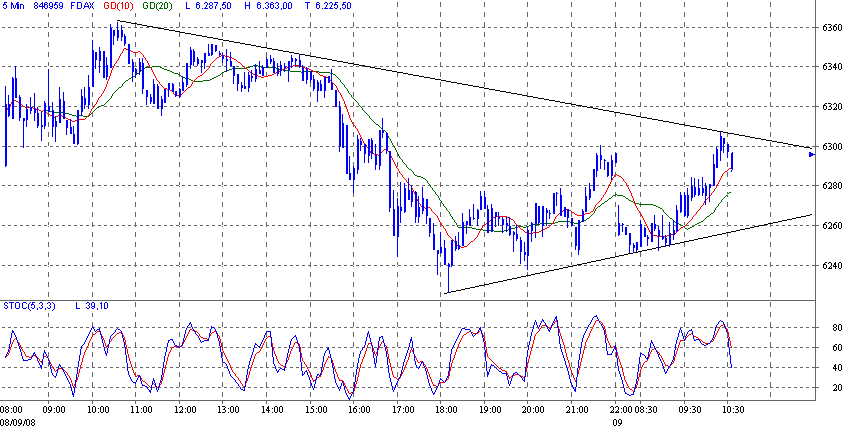This screenshot has width=846, height=430.
Task: Click the 6320 price axis label
Action: (833, 107)
